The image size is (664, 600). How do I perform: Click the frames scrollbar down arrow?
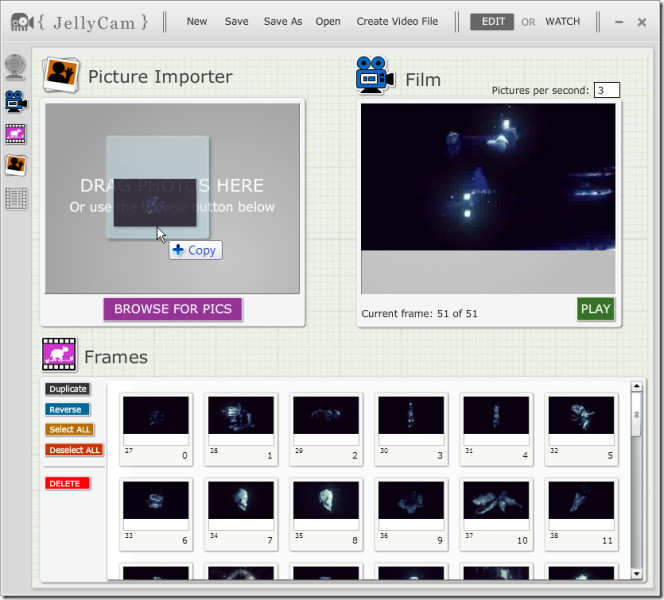click(x=636, y=574)
